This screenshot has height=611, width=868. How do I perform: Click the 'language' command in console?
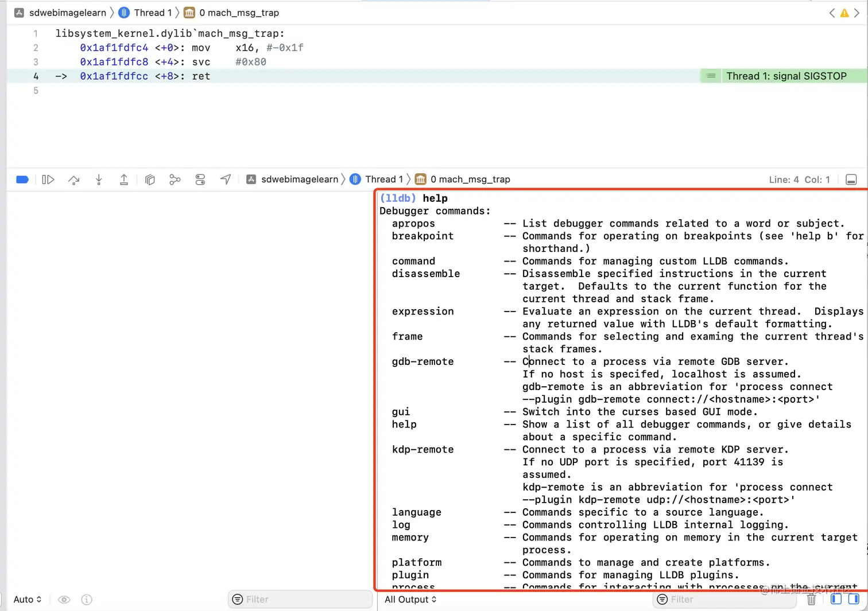click(417, 512)
